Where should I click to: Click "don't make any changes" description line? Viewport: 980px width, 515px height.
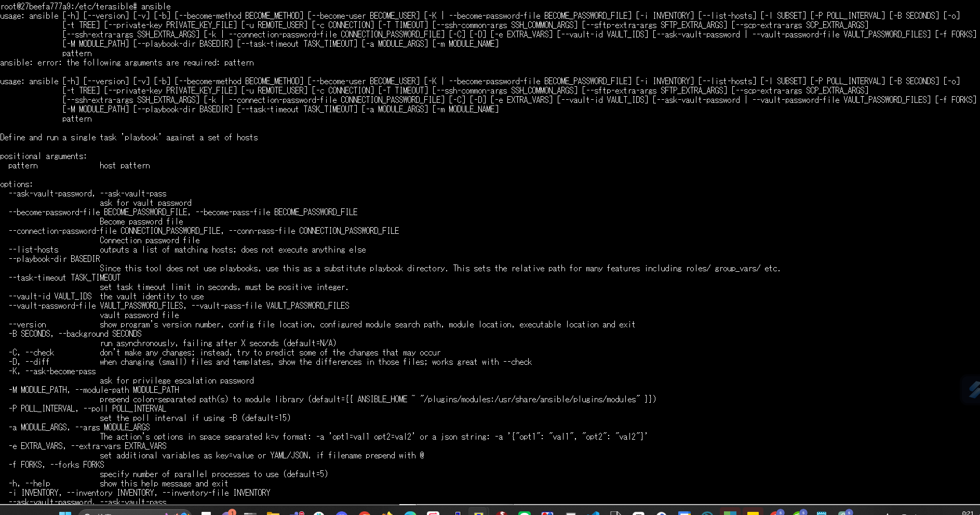click(270, 352)
